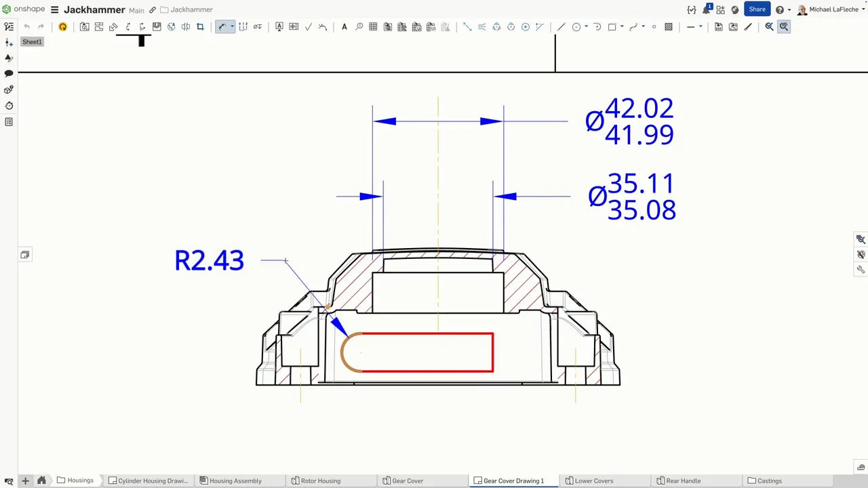Viewport: 868px width, 488px height.
Task: Open the notifications bell
Action: pos(706,9)
